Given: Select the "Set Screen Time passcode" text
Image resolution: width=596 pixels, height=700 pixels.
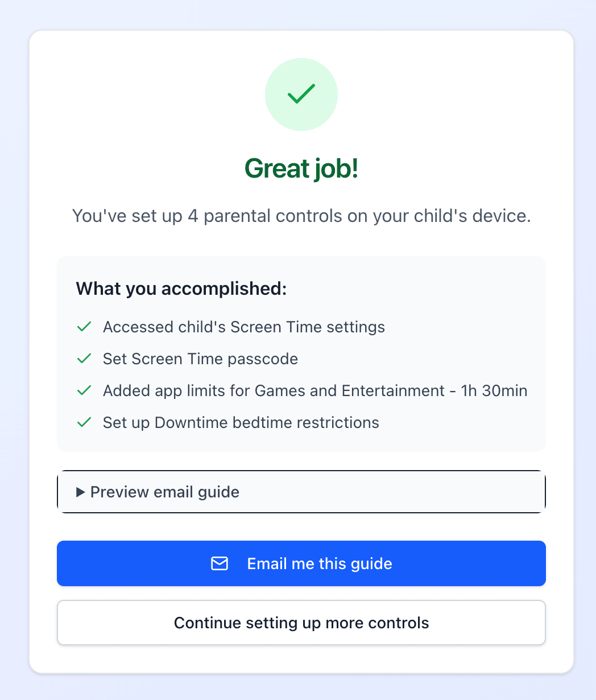Looking at the screenshot, I should 200,359.
